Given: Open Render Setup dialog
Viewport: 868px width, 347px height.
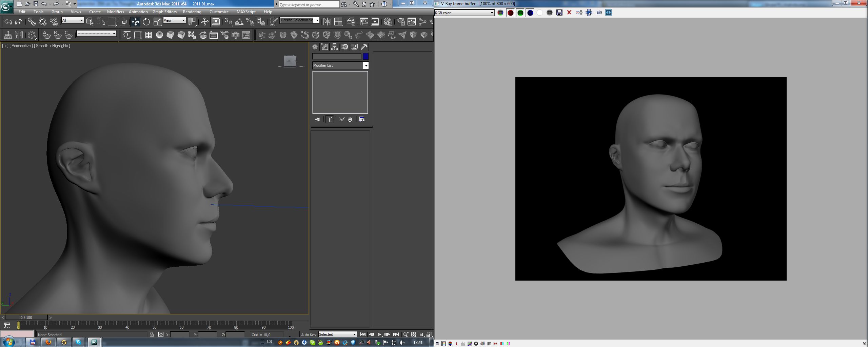Looking at the screenshot, I should tap(400, 22).
